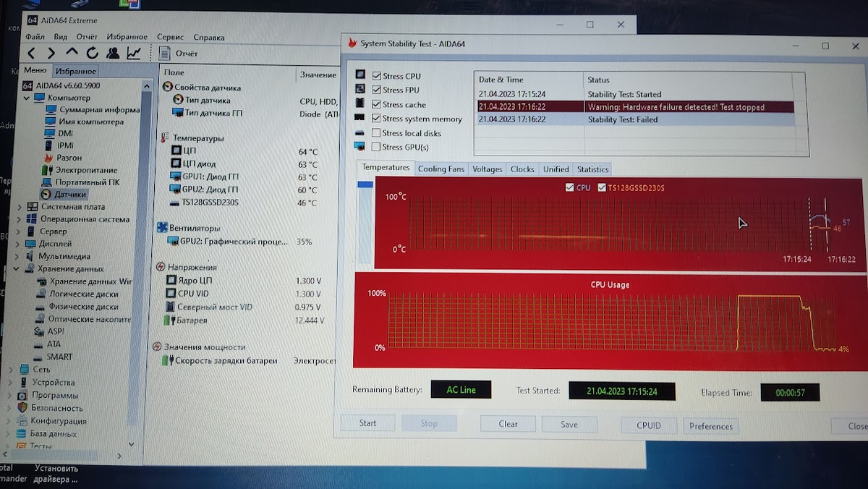Toggle the Stress system memory checkbox
The image size is (868, 489).
click(x=376, y=119)
